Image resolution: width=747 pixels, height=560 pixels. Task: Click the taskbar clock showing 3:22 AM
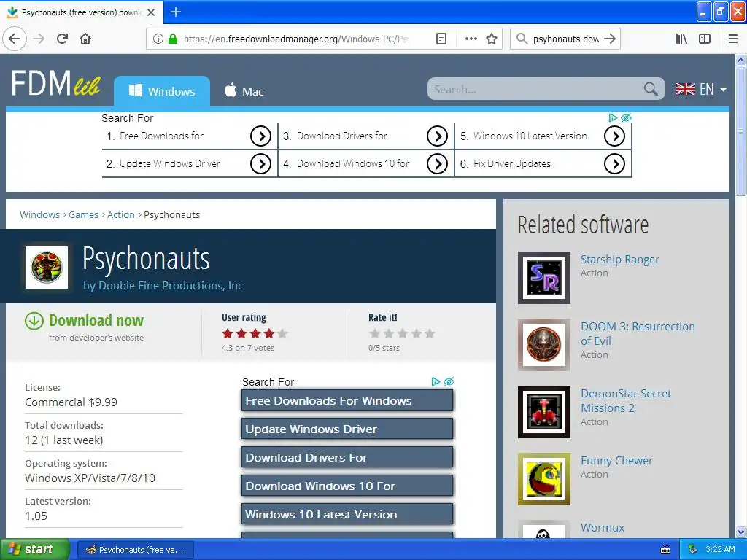(x=720, y=549)
